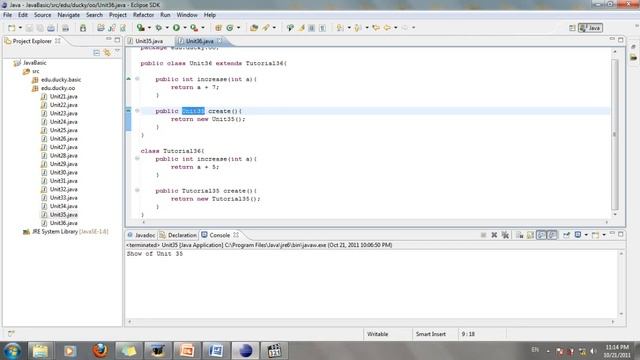Click the Forward navigation arrow icon

click(x=405, y=28)
